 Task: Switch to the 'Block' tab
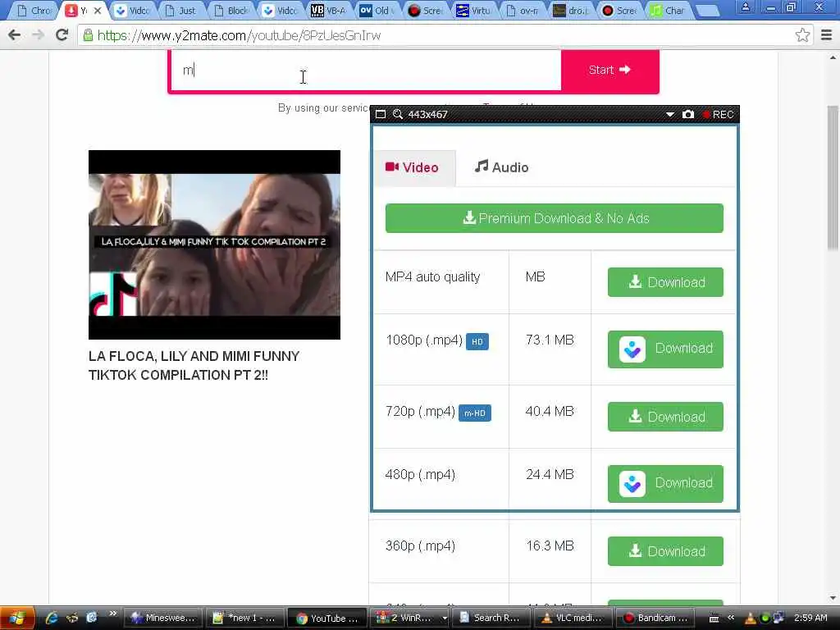232,10
